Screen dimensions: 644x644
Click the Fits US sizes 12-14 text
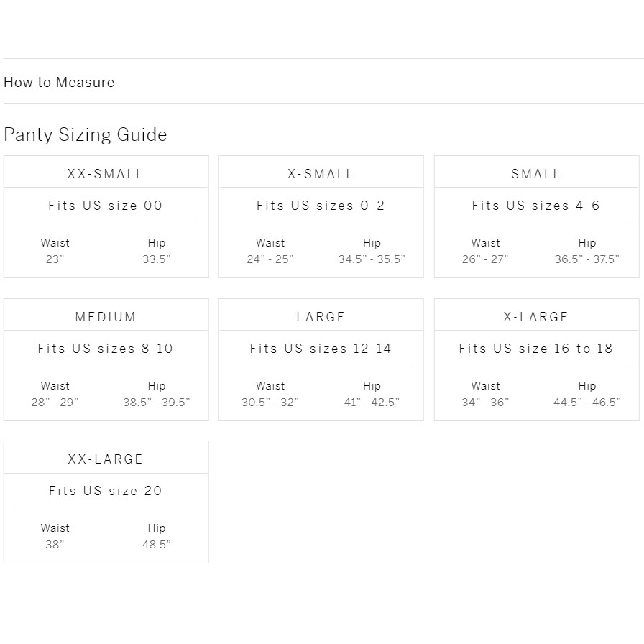[321, 349]
